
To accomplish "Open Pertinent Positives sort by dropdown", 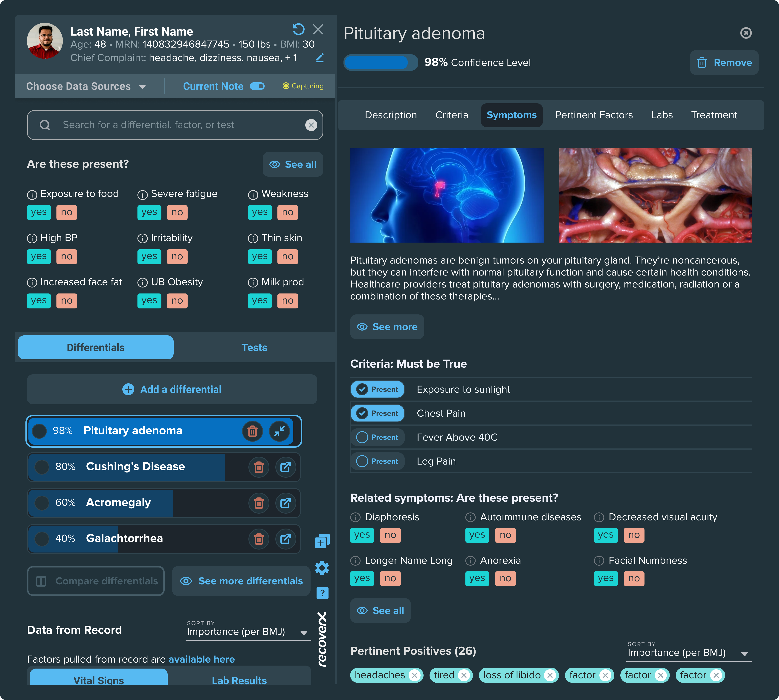I will pyautogui.click(x=689, y=653).
